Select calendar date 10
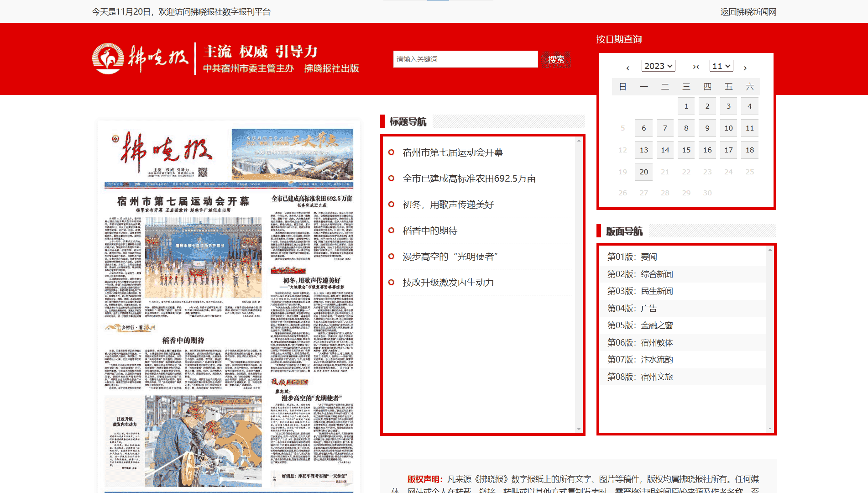Screen dimensions: 868x493 728,128
